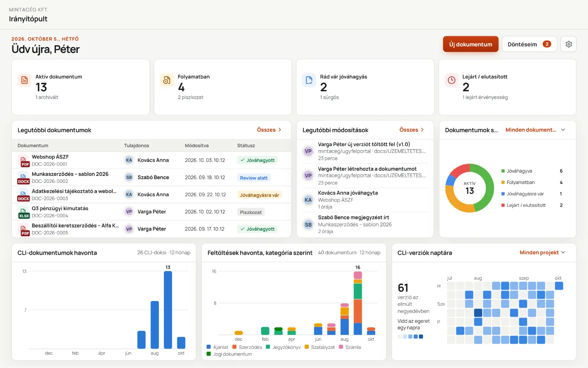The image size is (588, 368).
Task: Click the 'Szerződés' legend entry
Action: click(x=247, y=347)
